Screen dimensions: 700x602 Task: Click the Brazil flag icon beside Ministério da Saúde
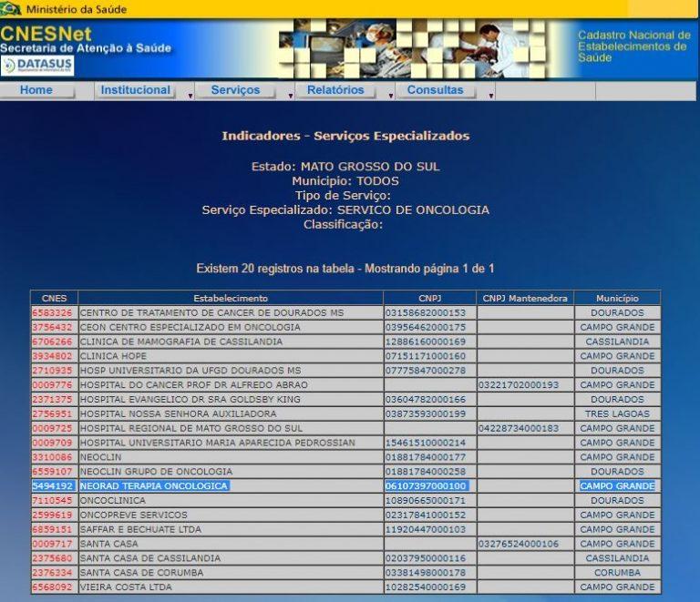tap(11, 9)
